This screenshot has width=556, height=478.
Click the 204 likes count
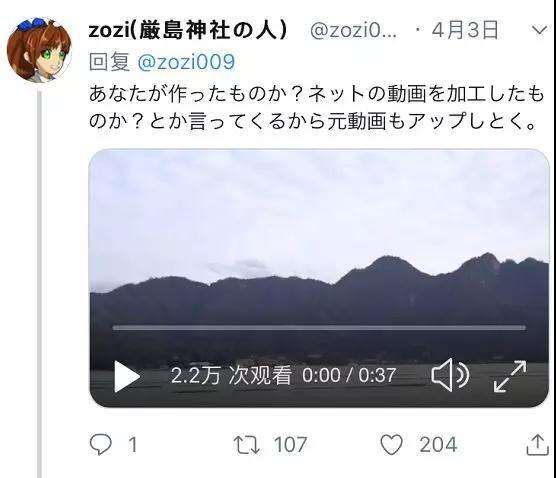tap(438, 445)
